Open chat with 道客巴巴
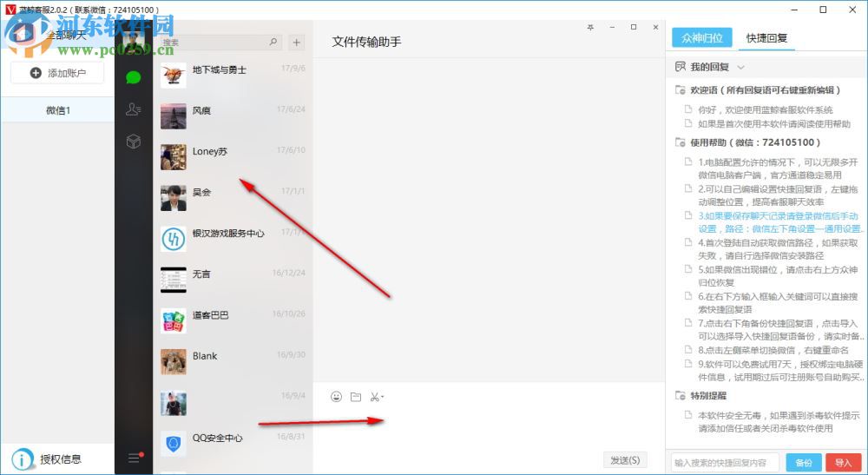The width and height of the screenshot is (868, 475). [x=233, y=320]
